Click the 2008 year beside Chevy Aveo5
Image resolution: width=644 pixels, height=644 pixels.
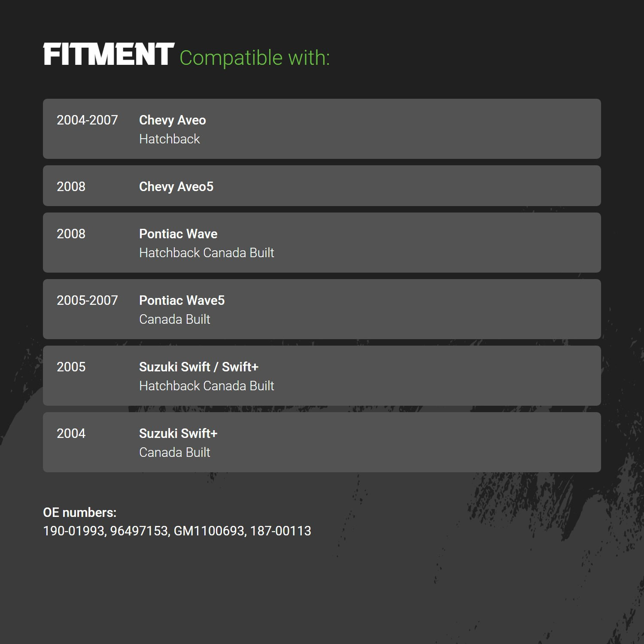71,187
